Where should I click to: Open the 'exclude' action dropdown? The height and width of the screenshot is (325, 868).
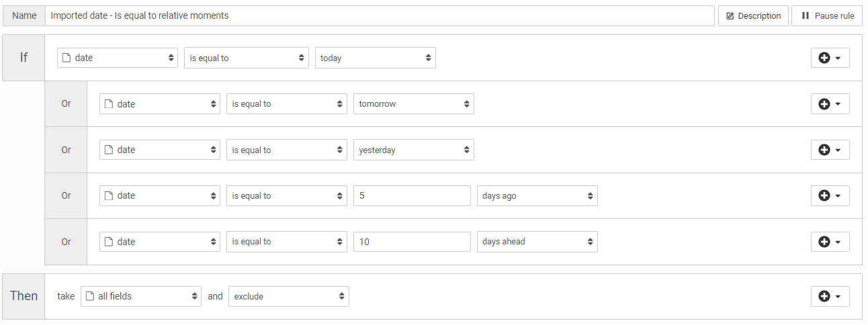(288, 296)
